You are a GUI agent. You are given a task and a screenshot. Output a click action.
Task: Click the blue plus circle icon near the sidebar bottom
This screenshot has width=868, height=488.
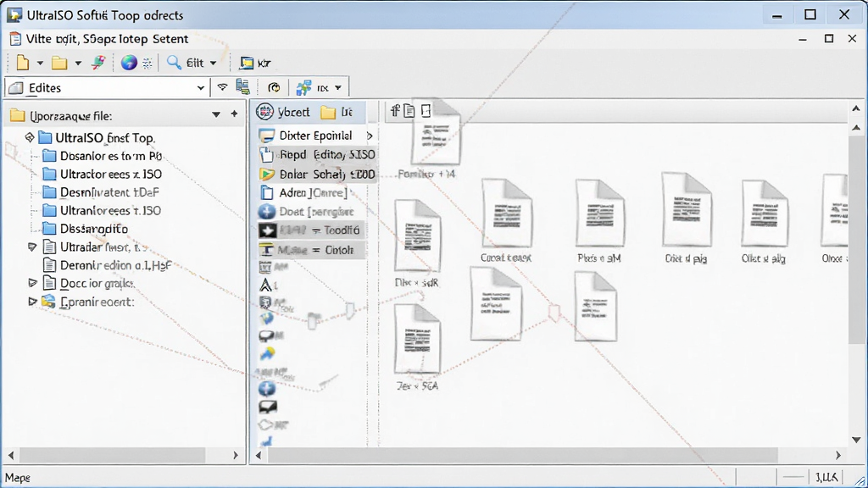pyautogui.click(x=267, y=388)
